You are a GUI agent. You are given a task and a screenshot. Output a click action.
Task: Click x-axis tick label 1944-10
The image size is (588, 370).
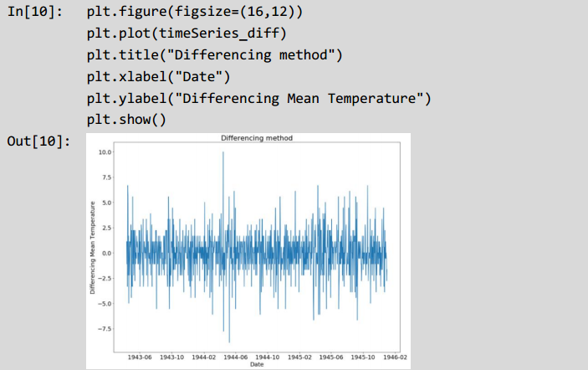(x=268, y=357)
